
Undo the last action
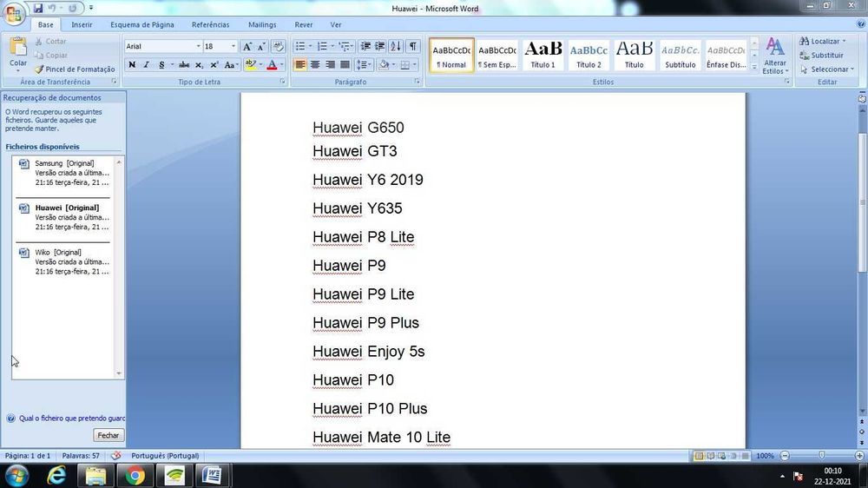click(52, 8)
